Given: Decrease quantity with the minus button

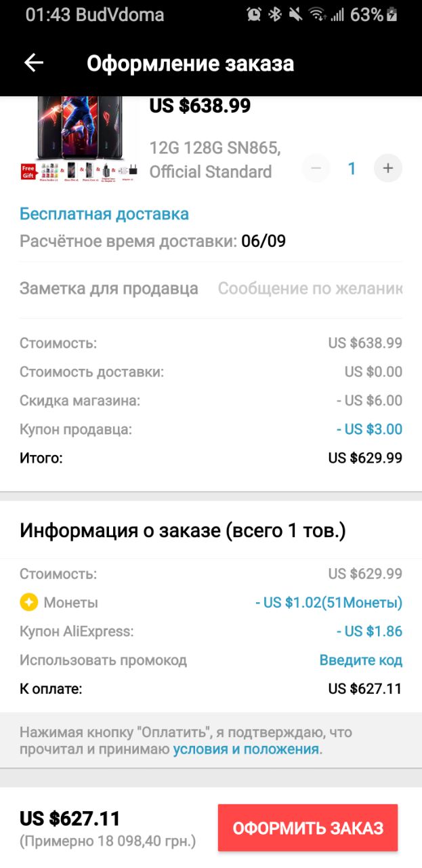Looking at the screenshot, I should (316, 168).
